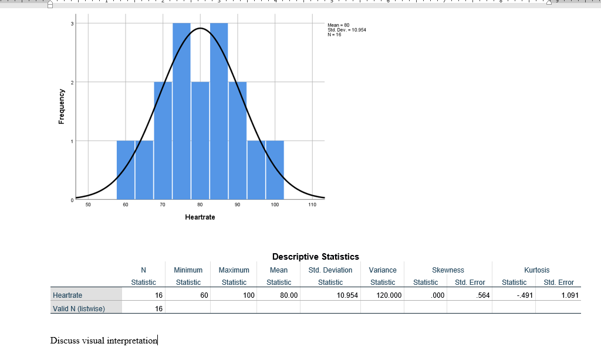Click the Minimum value 60 cell

point(204,295)
